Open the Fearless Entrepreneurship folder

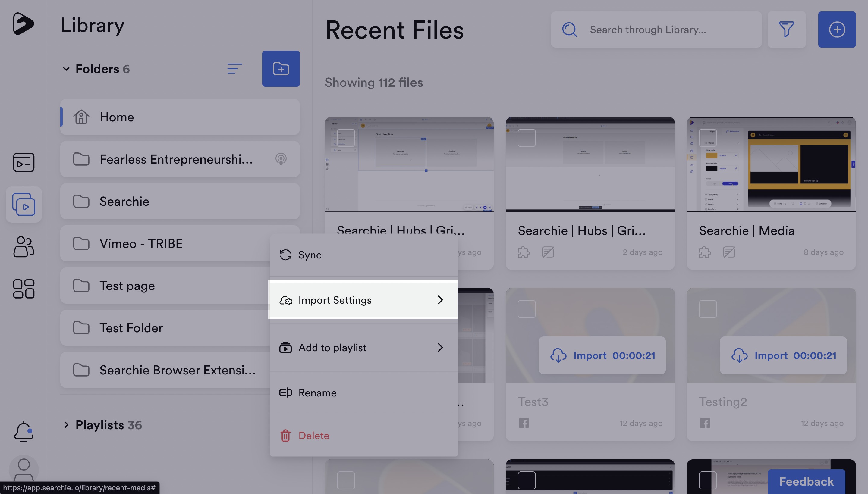click(x=180, y=159)
